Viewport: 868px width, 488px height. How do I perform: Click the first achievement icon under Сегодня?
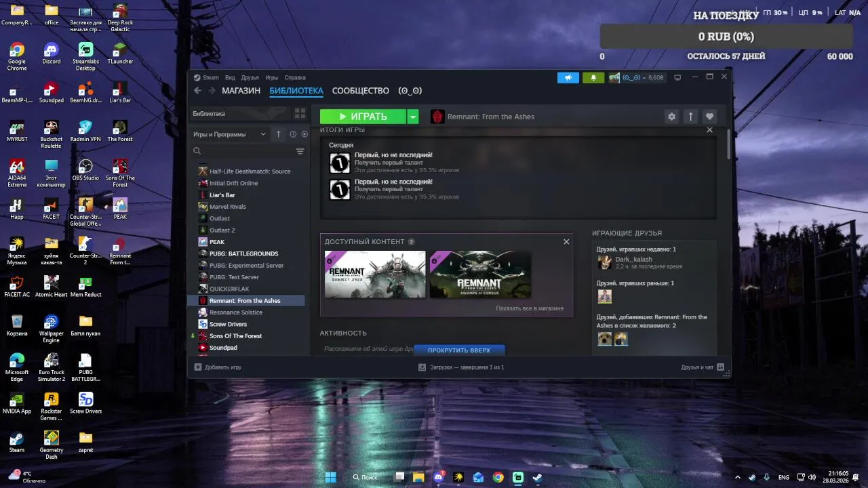point(340,163)
